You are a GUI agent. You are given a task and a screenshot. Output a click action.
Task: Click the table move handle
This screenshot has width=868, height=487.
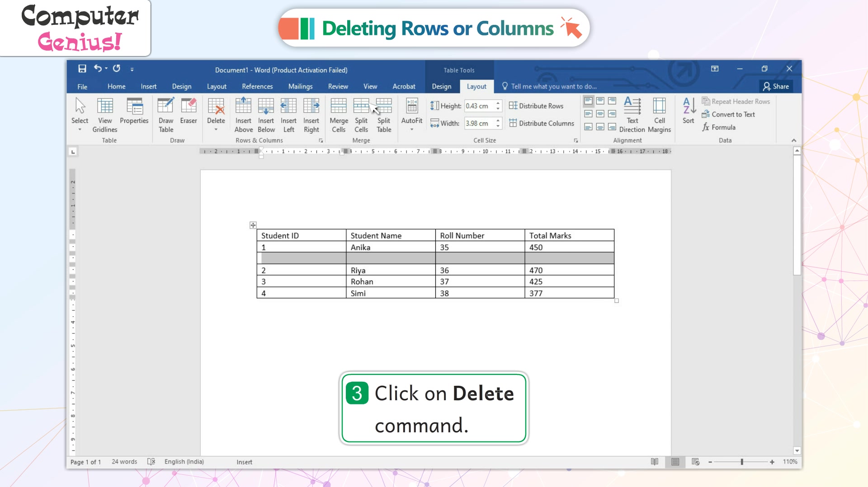[253, 225]
